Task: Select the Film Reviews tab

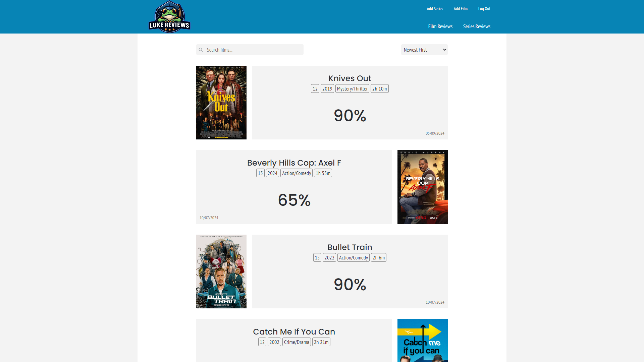Action: click(440, 26)
